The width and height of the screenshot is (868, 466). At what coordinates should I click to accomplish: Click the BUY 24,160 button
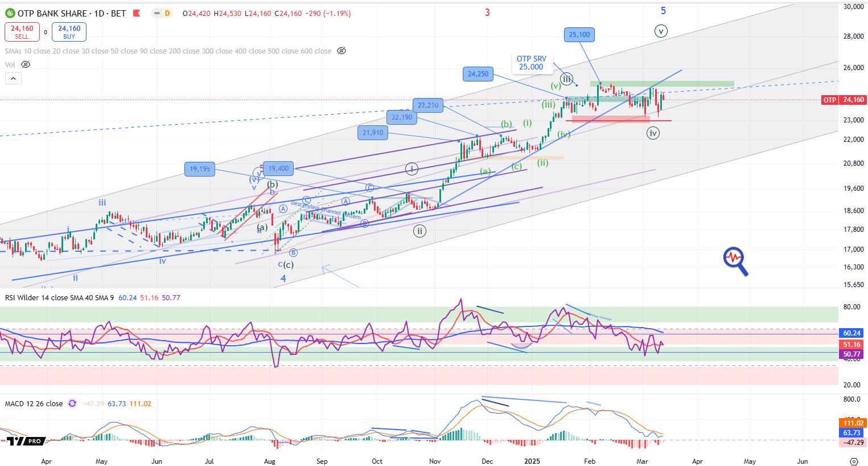coord(69,32)
